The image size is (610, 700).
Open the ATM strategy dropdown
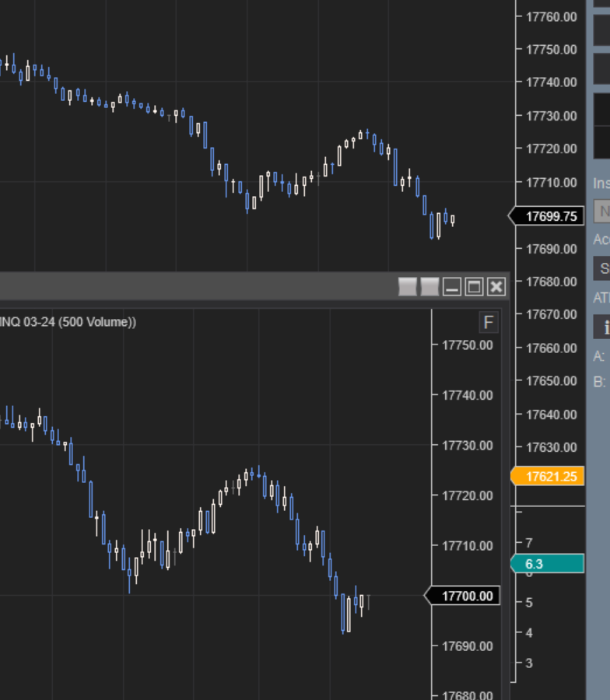[x=601, y=327]
